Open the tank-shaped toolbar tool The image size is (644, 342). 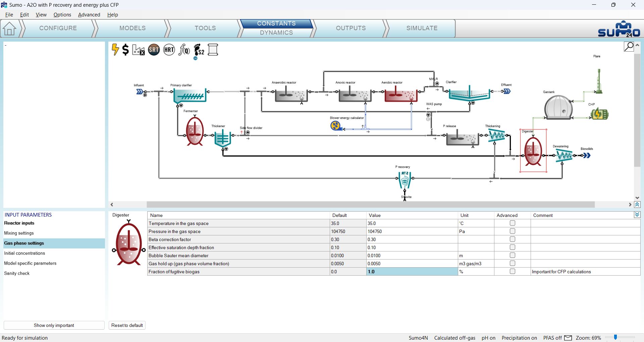213,50
